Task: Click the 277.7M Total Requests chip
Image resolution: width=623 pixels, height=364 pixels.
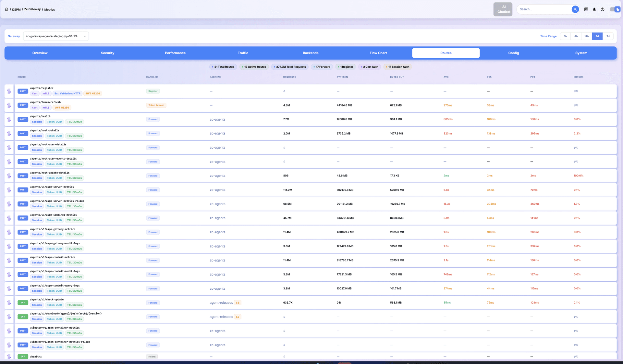Action: [290, 67]
